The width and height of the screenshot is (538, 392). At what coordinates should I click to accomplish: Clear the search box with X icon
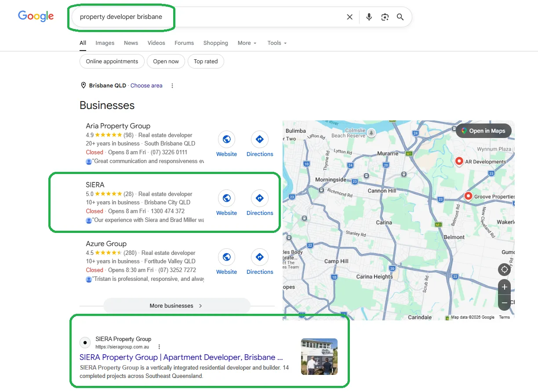pos(349,17)
